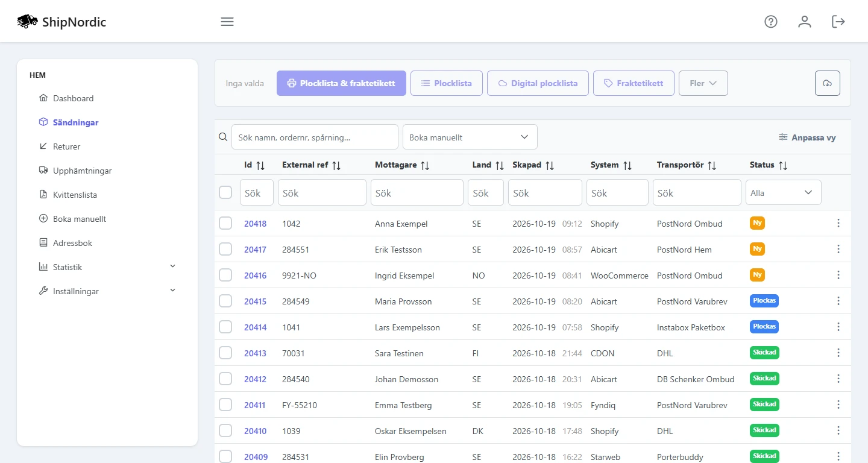
Task: Click Plocklista & fraktetikett button
Action: (341, 83)
